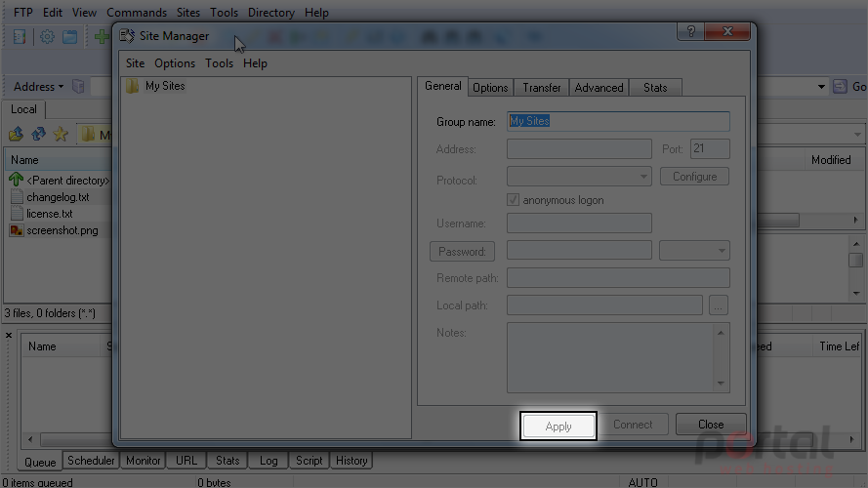Open the Sites menu in main window
This screenshot has width=868, height=488.
coord(188,12)
